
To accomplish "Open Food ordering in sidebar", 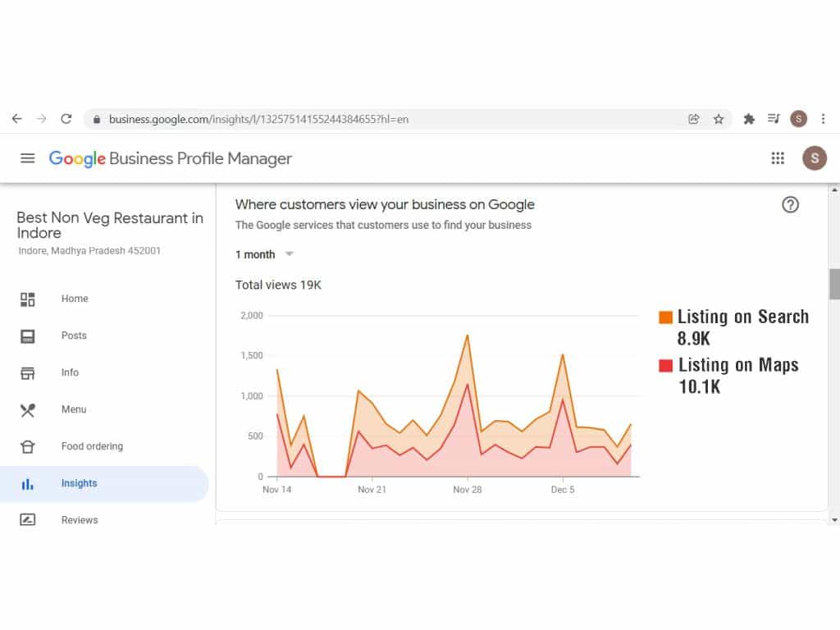I will coord(92,446).
